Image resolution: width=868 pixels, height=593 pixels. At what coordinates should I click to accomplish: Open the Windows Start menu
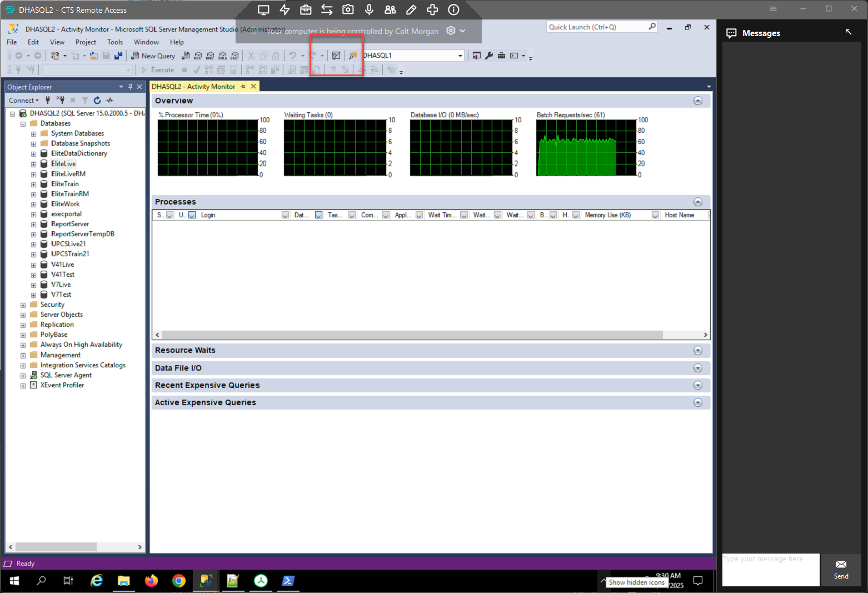(14, 581)
